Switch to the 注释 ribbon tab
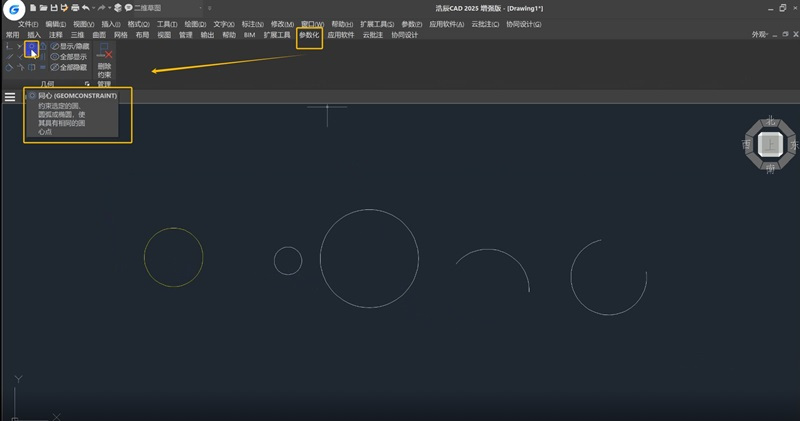Image resolution: width=800 pixels, height=421 pixels. (56, 34)
